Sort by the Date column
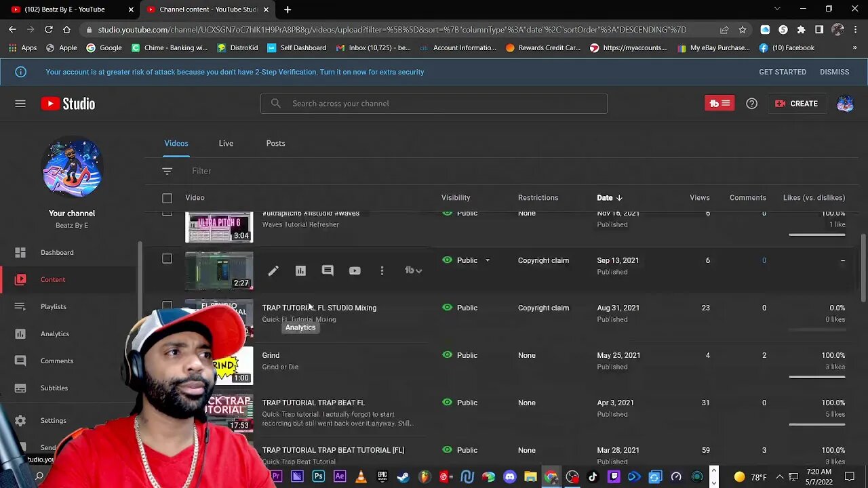 (609, 198)
